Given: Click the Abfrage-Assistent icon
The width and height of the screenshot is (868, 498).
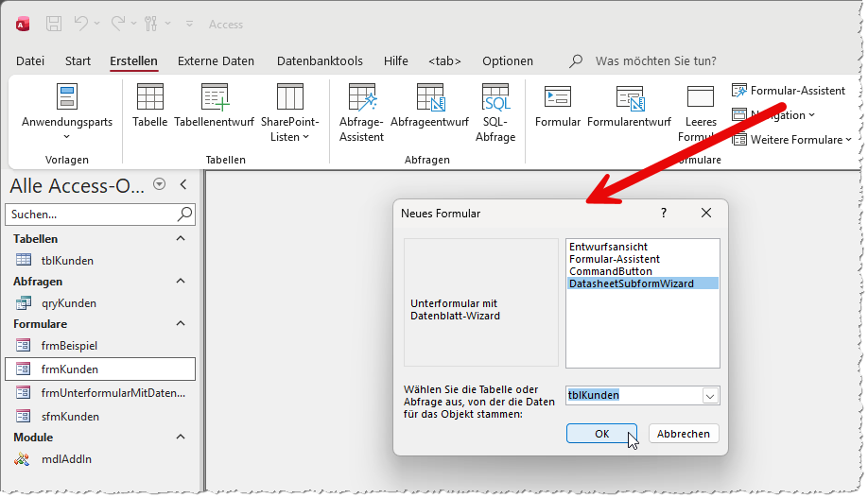Looking at the screenshot, I should click(x=361, y=97).
